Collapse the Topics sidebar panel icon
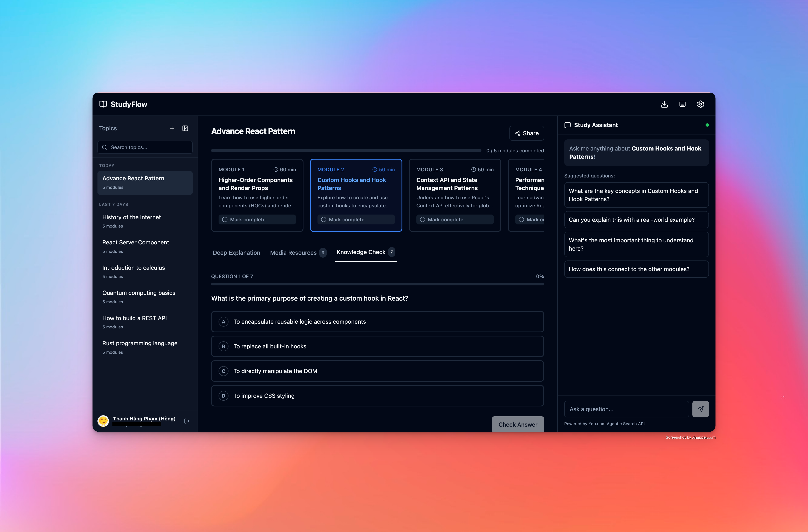This screenshot has width=808, height=532. click(x=185, y=128)
